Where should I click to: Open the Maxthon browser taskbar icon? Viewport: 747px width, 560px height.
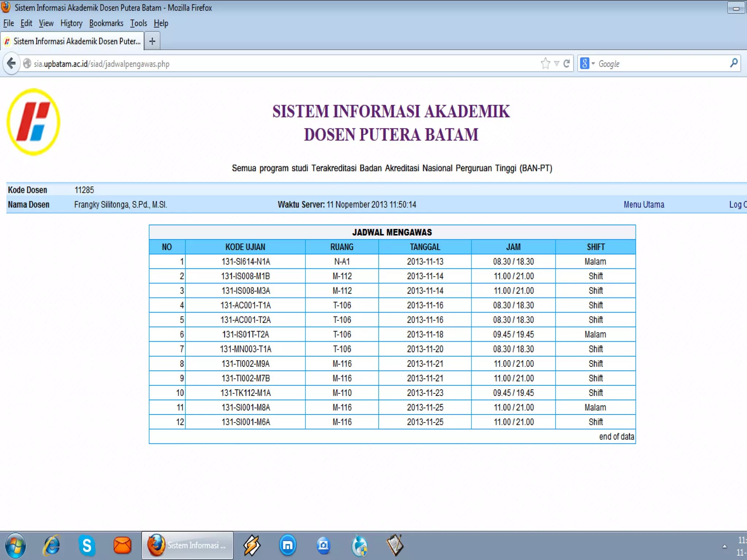coord(288,545)
